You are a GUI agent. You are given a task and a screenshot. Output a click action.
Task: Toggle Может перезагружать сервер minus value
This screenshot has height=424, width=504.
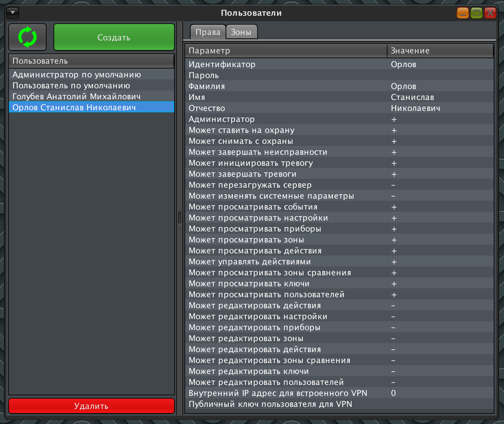[393, 185]
